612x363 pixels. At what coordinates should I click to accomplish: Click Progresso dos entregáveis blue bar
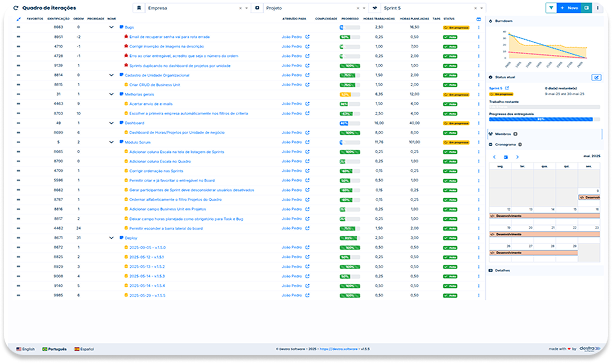coord(541,119)
